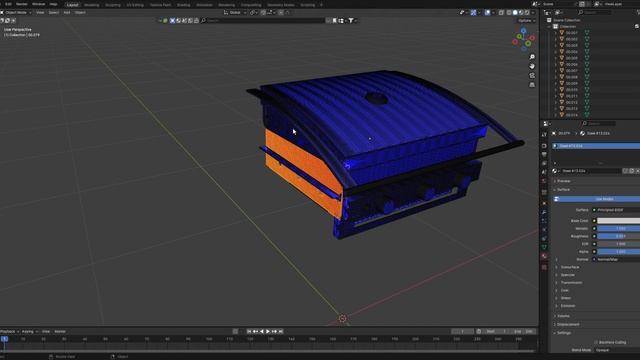Toggle viewport overlays button
Image resolution: width=640 pixels, height=360 pixels.
tap(487, 13)
